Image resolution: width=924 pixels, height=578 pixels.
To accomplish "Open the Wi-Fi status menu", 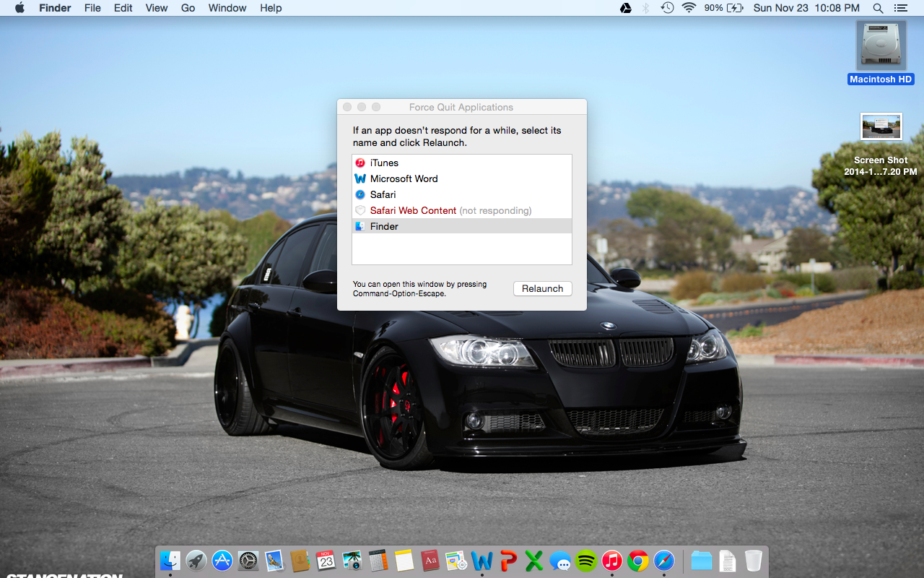I will [689, 8].
